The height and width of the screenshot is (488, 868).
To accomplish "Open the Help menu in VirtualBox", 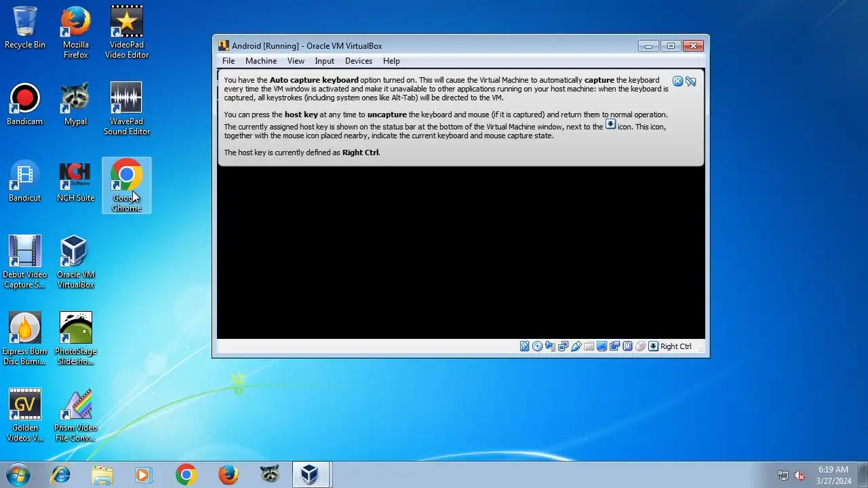I will [391, 61].
